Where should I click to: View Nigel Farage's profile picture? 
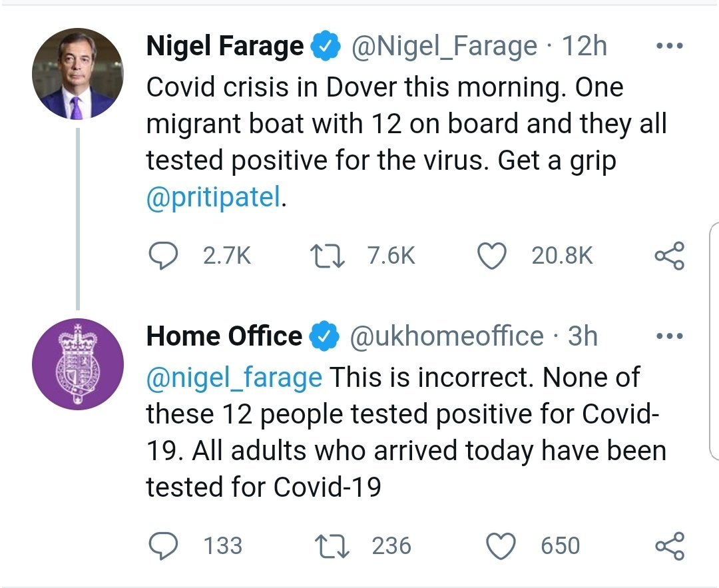coord(78,75)
